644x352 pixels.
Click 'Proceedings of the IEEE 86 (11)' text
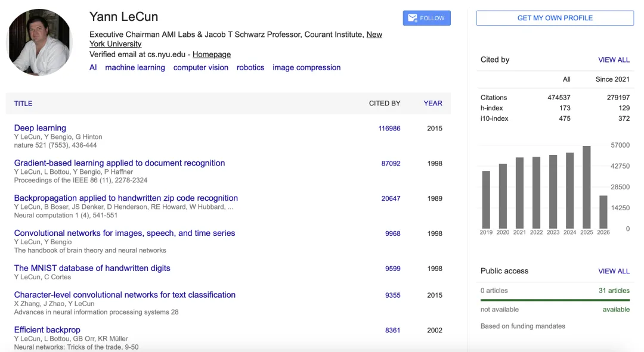click(61, 180)
